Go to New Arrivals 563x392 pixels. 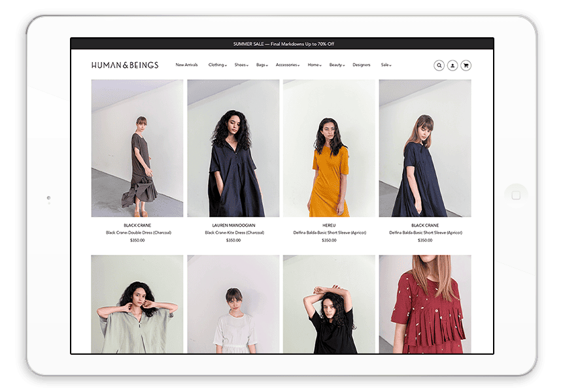coord(186,65)
